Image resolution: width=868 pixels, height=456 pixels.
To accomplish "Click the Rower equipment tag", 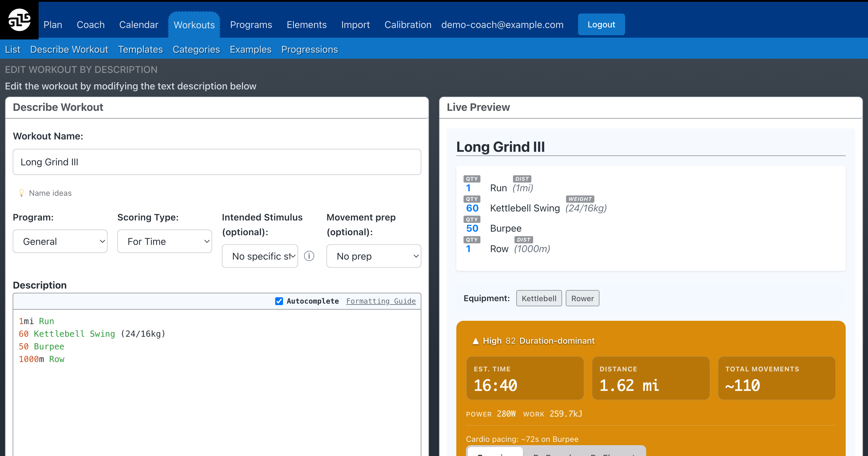I will pyautogui.click(x=582, y=298).
